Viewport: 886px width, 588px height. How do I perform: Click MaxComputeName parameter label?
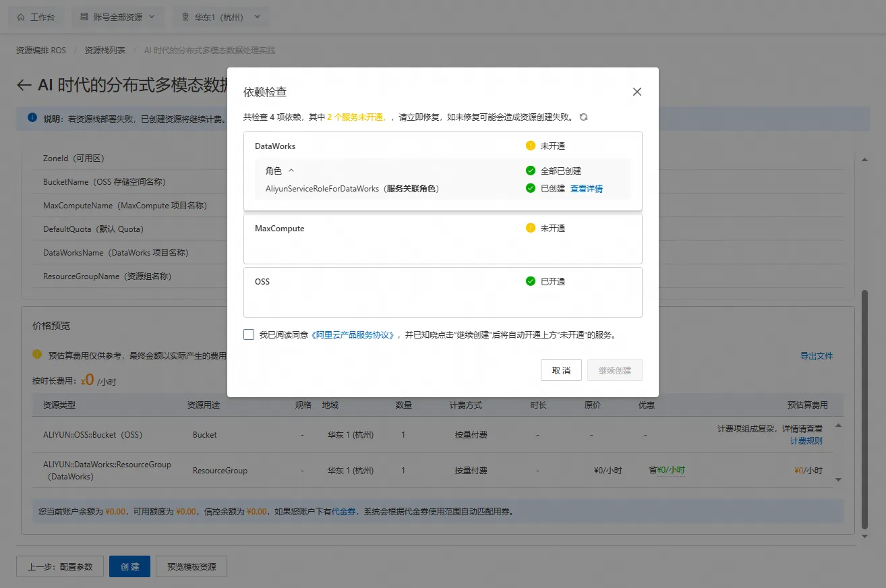(125, 206)
